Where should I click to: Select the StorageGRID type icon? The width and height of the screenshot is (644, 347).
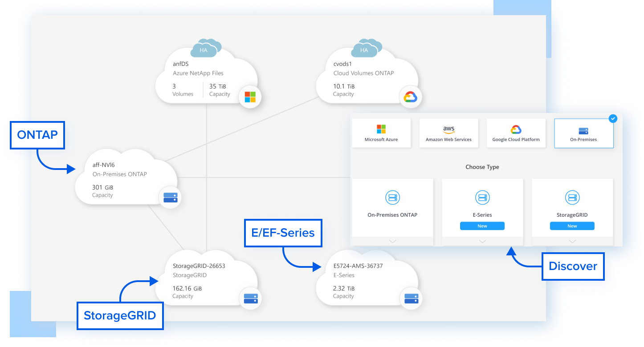point(572,197)
